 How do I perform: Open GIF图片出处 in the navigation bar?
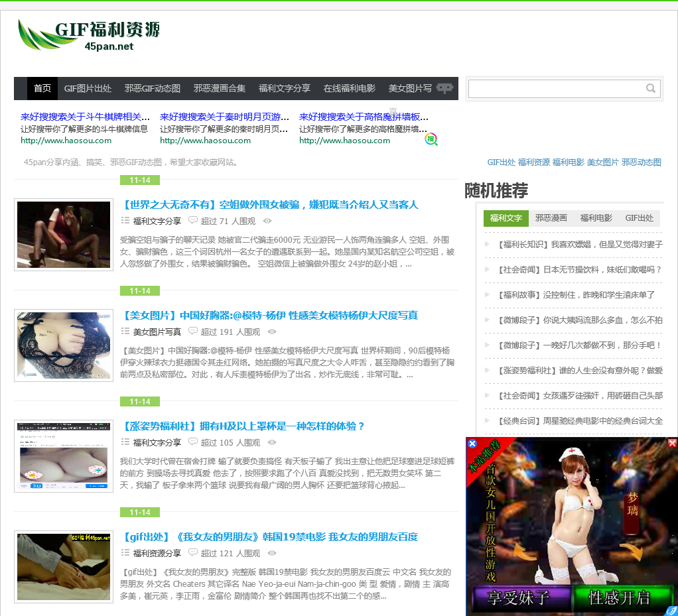point(88,88)
